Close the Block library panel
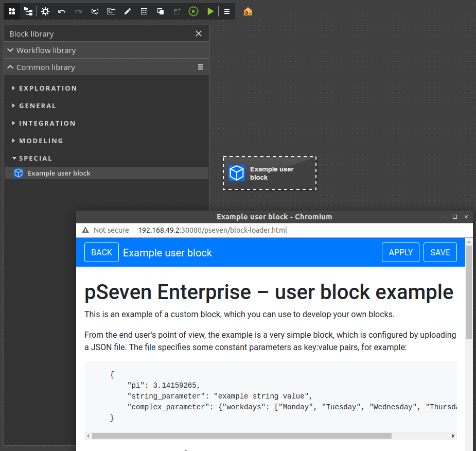 (x=199, y=33)
